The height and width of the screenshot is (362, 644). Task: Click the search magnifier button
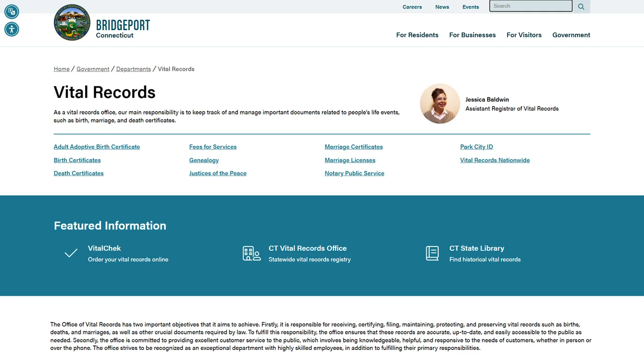tap(581, 7)
